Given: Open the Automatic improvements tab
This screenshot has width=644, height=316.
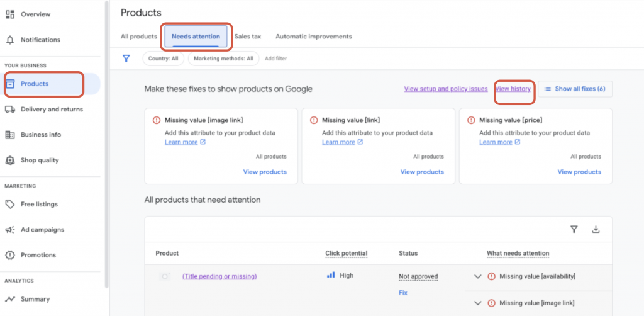Looking at the screenshot, I should 313,37.
